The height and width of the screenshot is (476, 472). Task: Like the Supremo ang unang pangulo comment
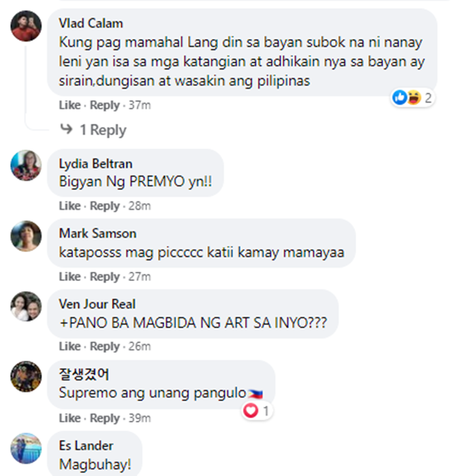click(70, 418)
